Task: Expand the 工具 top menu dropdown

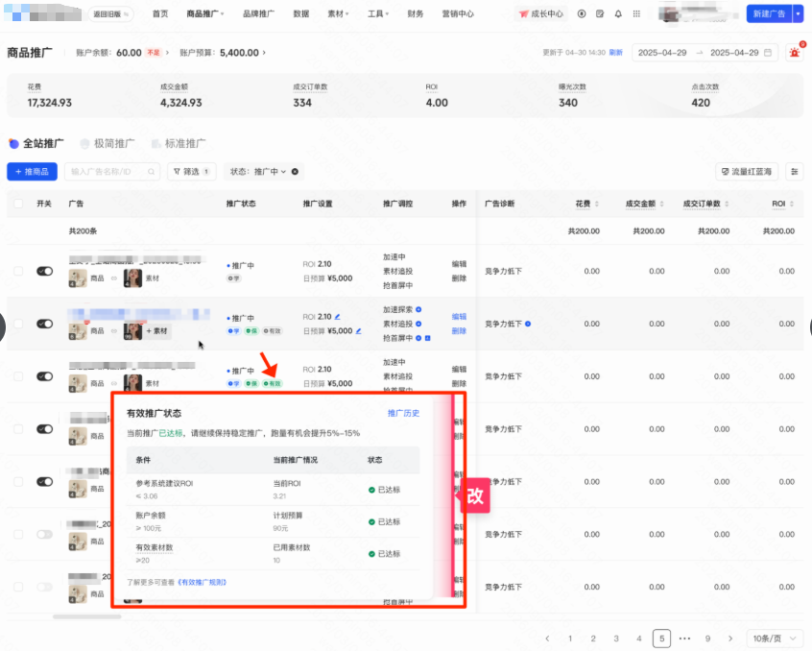Action: point(378,14)
